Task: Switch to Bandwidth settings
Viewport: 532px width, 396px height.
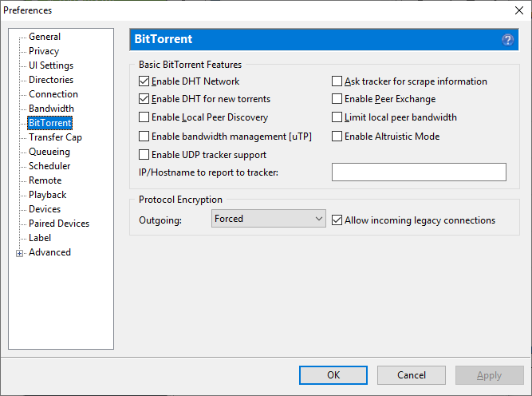Action: (51, 109)
